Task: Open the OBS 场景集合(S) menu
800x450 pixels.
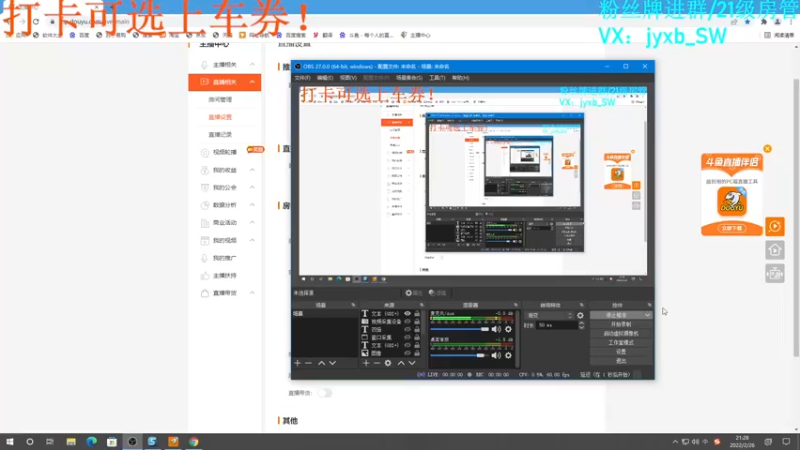Action: pos(409,78)
